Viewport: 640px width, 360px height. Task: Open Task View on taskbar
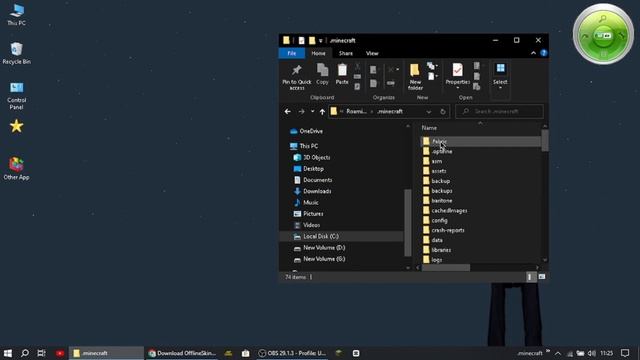(x=41, y=353)
